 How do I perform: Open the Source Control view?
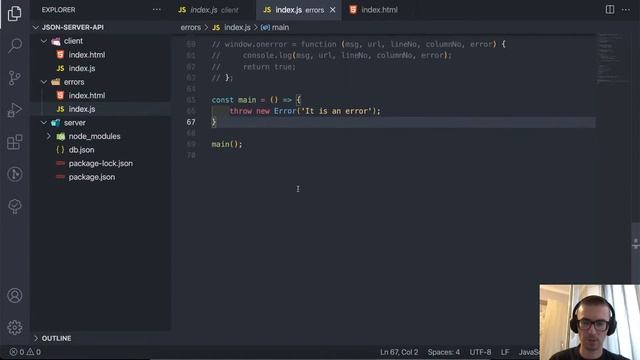pos(15,78)
